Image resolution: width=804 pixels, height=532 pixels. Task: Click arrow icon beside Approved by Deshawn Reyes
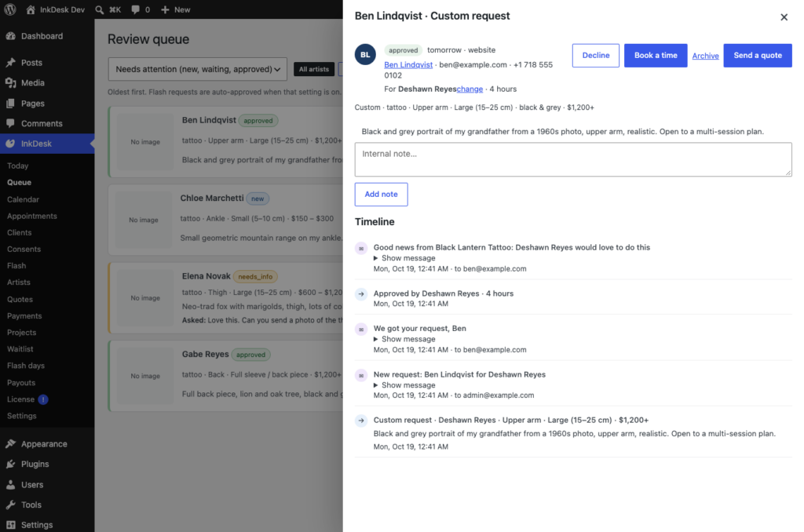click(361, 294)
